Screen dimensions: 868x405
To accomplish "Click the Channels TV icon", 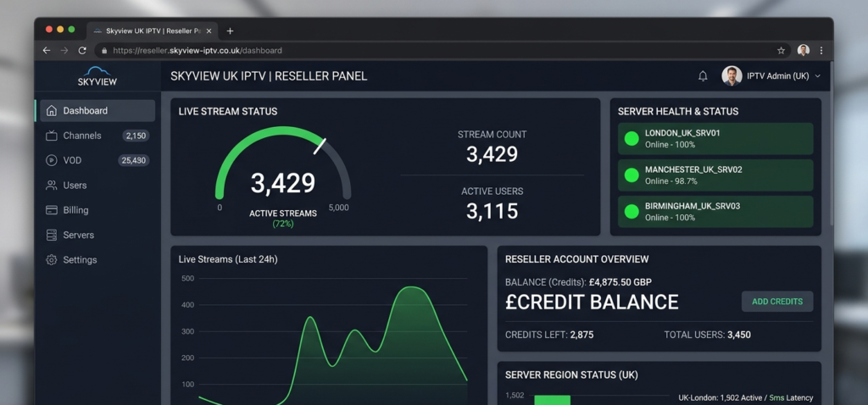I will tap(52, 136).
